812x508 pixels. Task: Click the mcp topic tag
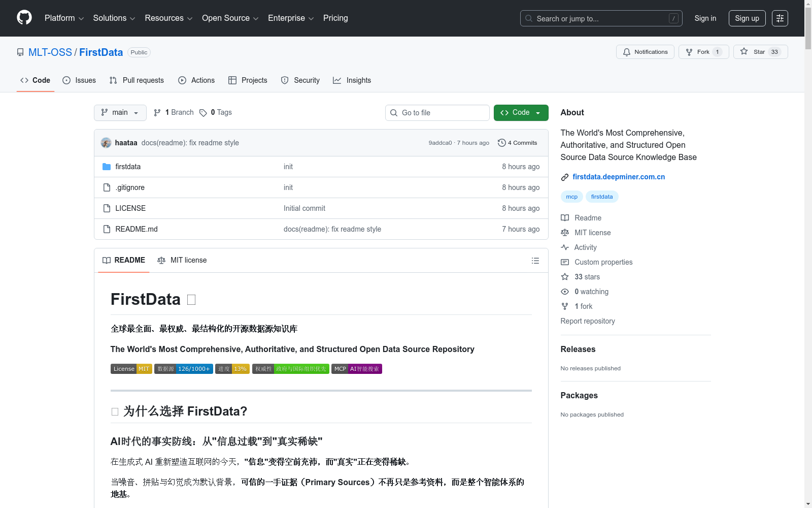[572, 197]
